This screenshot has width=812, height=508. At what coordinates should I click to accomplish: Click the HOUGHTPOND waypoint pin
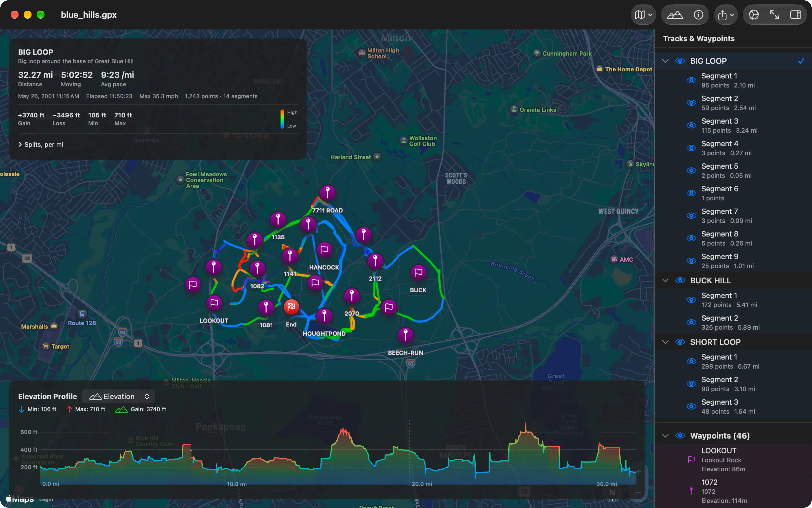coord(324,316)
